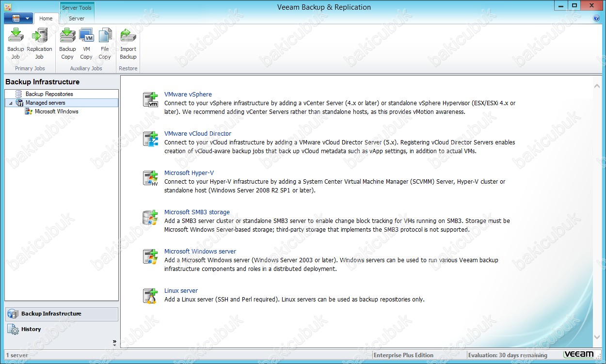
Task: Expand the navigation pane overflow chevron
Action: point(115,342)
